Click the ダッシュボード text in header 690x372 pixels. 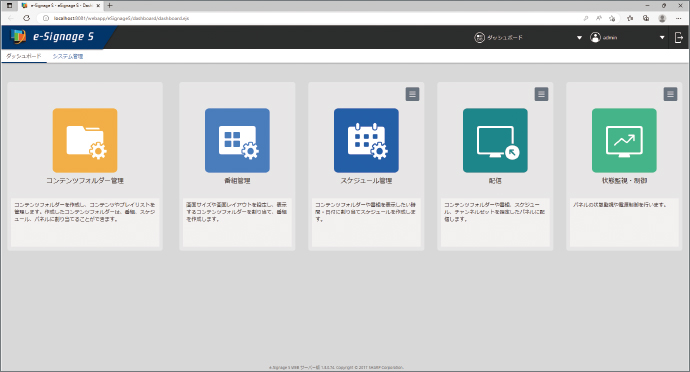tap(505, 38)
